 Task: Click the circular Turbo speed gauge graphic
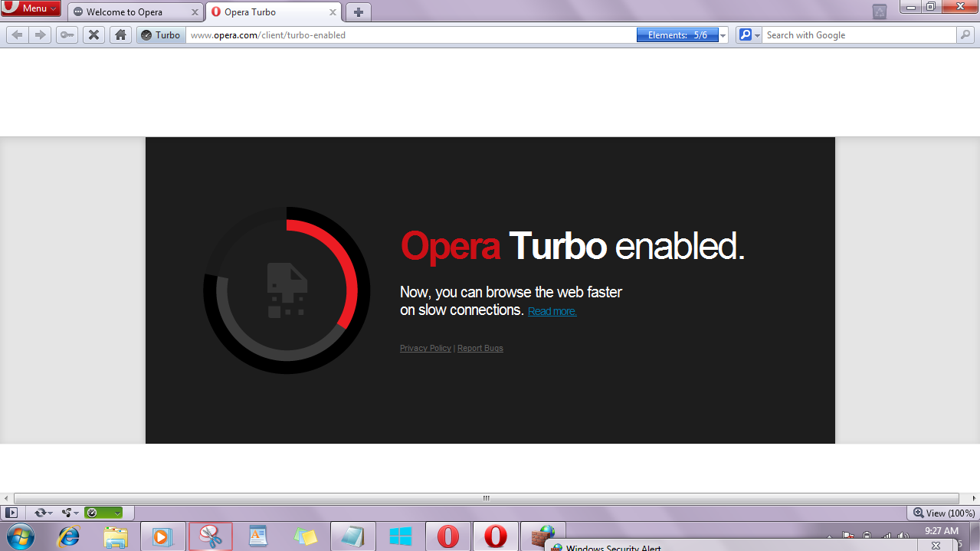[x=287, y=290]
